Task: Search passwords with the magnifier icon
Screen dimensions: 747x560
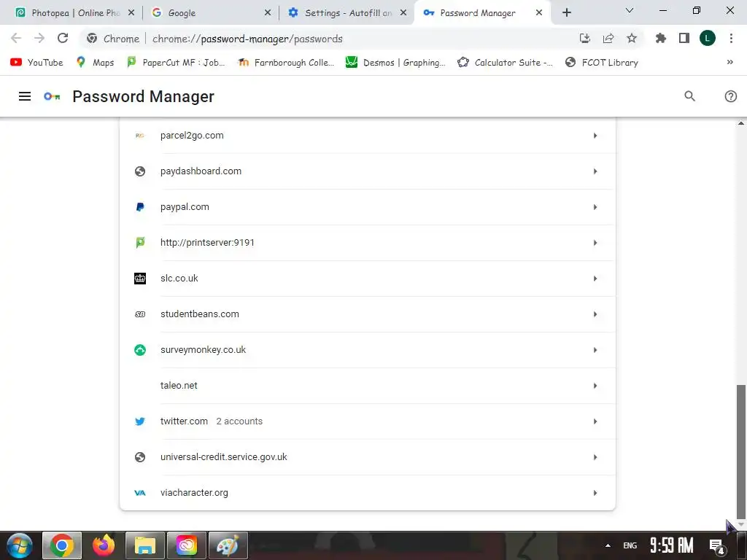Action: point(689,96)
